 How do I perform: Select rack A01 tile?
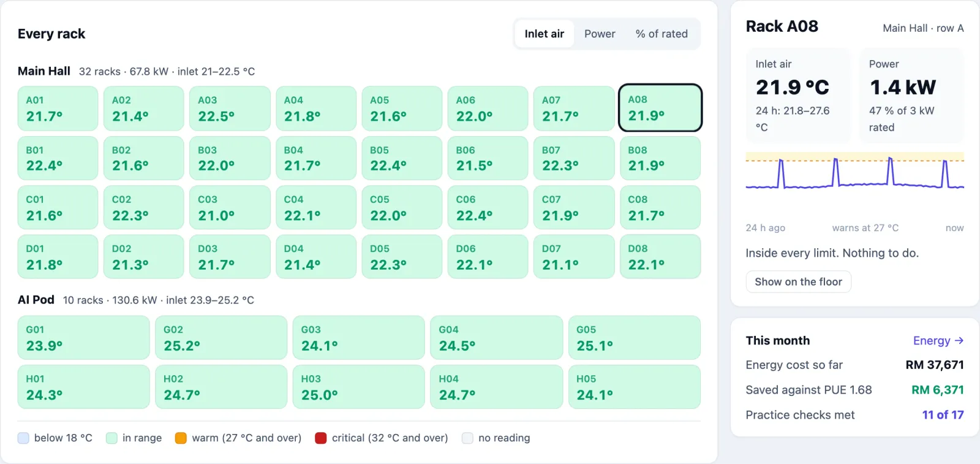tap(58, 108)
